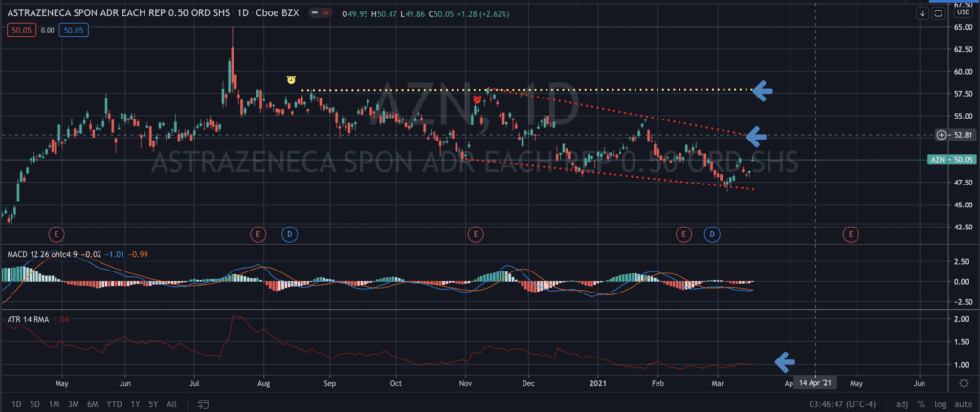Click the 2.00 label on ATR scale
Viewport: 980px width, 412px height.
[963, 319]
